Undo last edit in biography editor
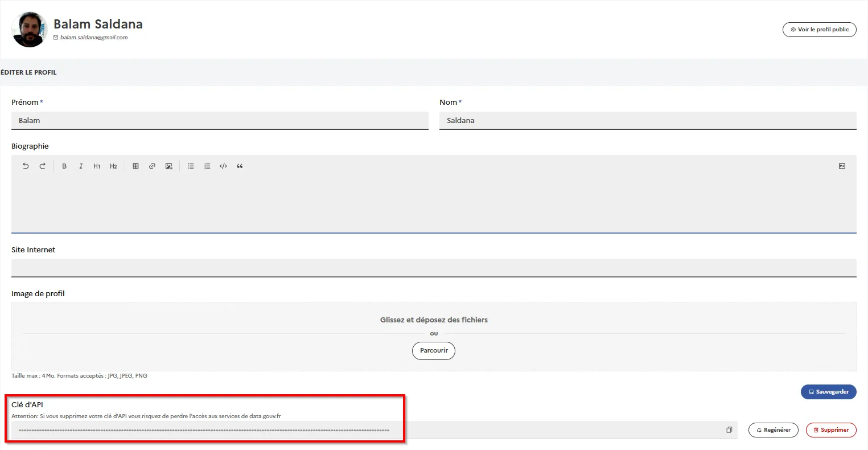Image resolution: width=868 pixels, height=450 pixels. pyautogui.click(x=26, y=166)
